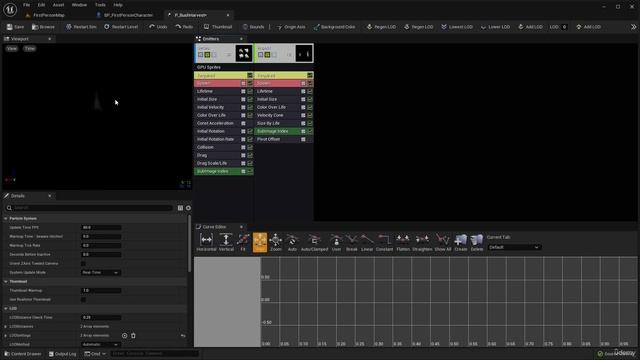Open the Tools menu

coord(100,5)
